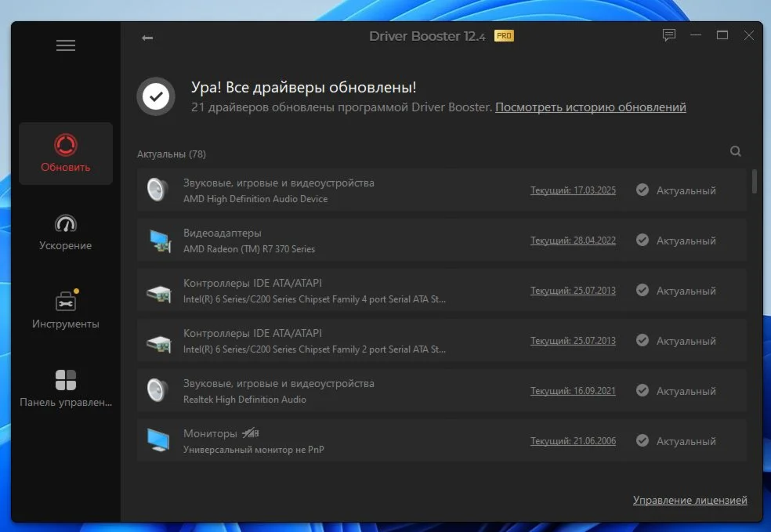Open Текущий: 28.04.2022 driver details
Image resolution: width=771 pixels, height=532 pixels.
tap(573, 241)
